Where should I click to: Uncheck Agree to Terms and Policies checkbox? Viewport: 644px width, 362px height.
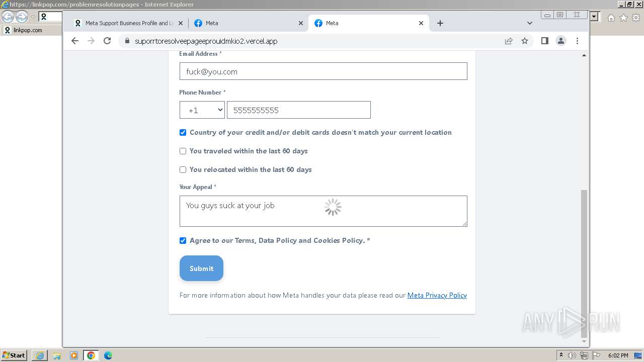tap(183, 241)
